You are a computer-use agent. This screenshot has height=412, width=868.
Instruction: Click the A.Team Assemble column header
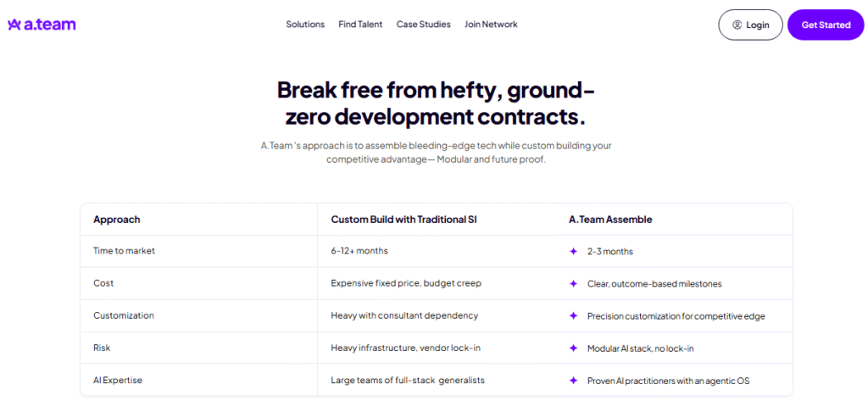(610, 220)
